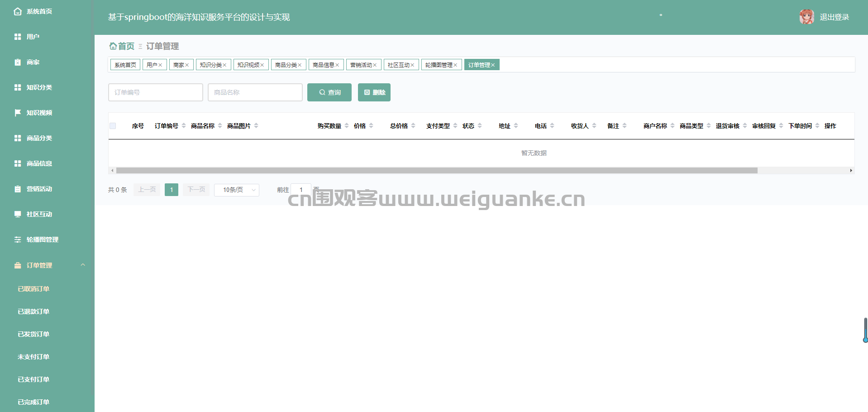Image resolution: width=868 pixels, height=412 pixels.
Task: Sort table by 收货人 column
Action: tap(594, 126)
